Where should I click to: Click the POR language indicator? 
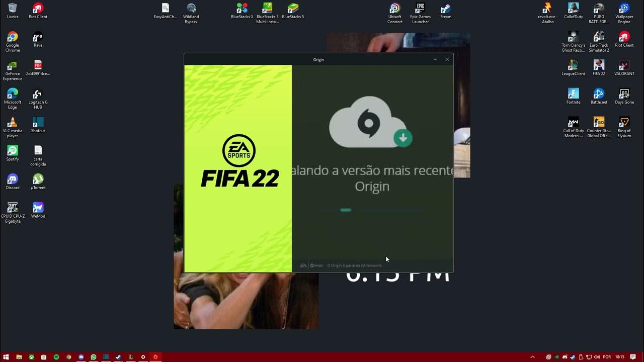pyautogui.click(x=607, y=357)
